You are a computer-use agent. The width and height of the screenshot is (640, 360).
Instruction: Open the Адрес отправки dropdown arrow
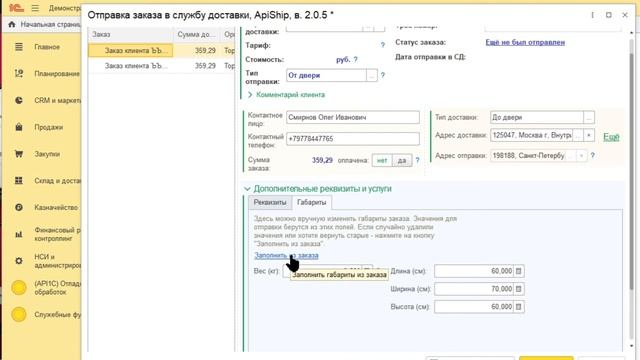pos(581,156)
